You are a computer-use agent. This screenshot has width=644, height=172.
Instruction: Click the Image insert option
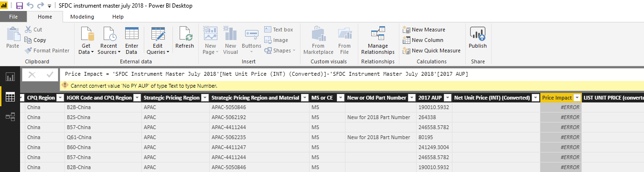(277, 40)
